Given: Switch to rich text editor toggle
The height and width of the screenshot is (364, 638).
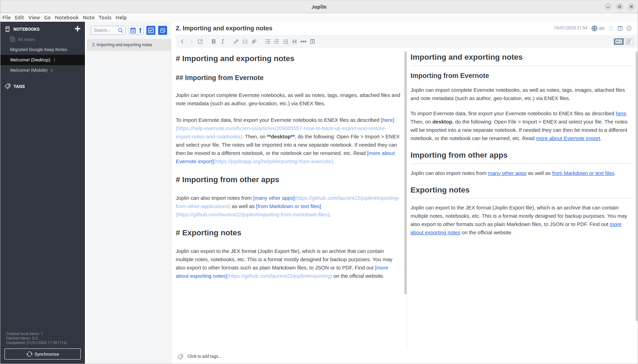Looking at the screenshot, I should [x=629, y=41].
